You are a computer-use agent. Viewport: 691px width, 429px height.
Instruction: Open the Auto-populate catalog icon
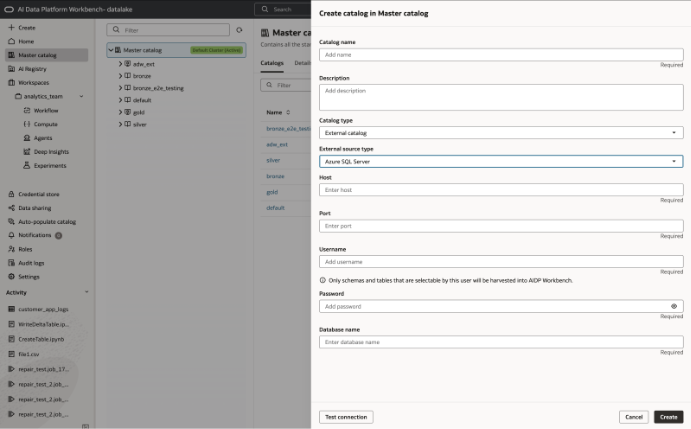pyautogui.click(x=11, y=221)
